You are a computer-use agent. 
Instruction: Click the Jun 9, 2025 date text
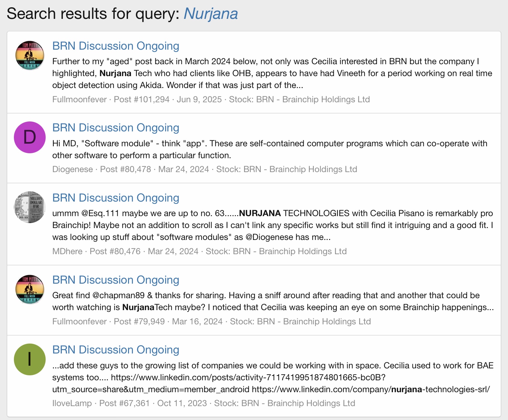pyautogui.click(x=199, y=100)
